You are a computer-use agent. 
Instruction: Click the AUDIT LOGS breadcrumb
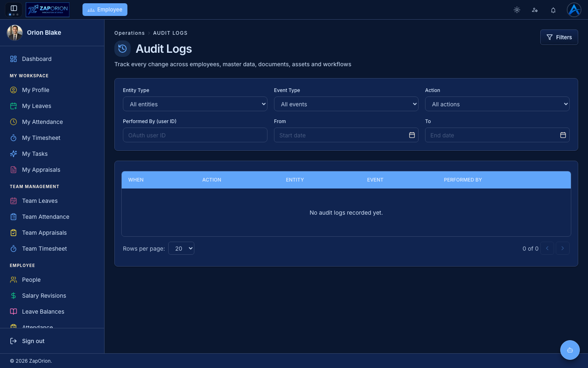coord(170,33)
